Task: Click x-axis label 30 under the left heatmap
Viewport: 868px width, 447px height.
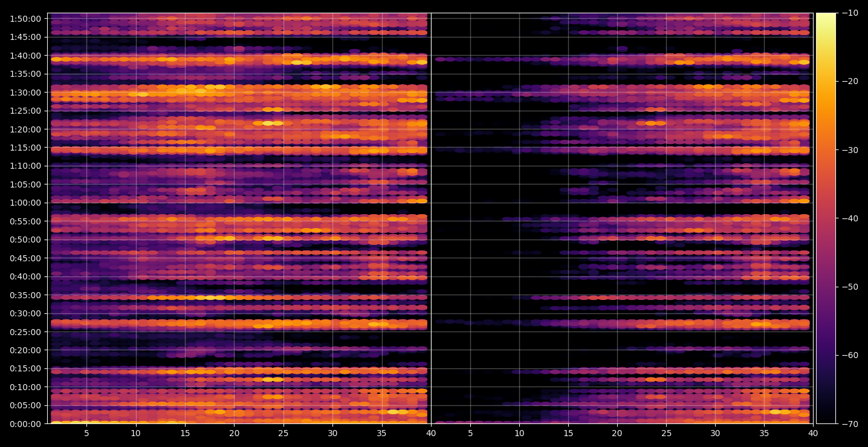Action: click(332, 433)
